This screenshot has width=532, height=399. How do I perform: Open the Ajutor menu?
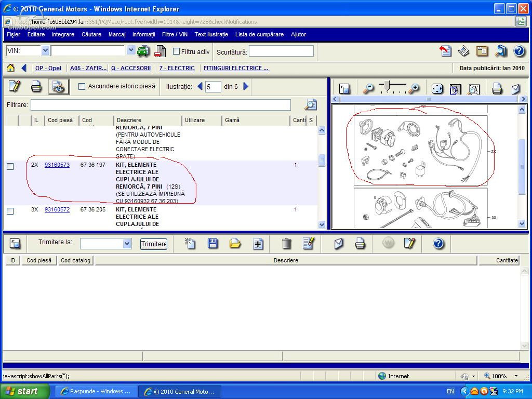298,34
